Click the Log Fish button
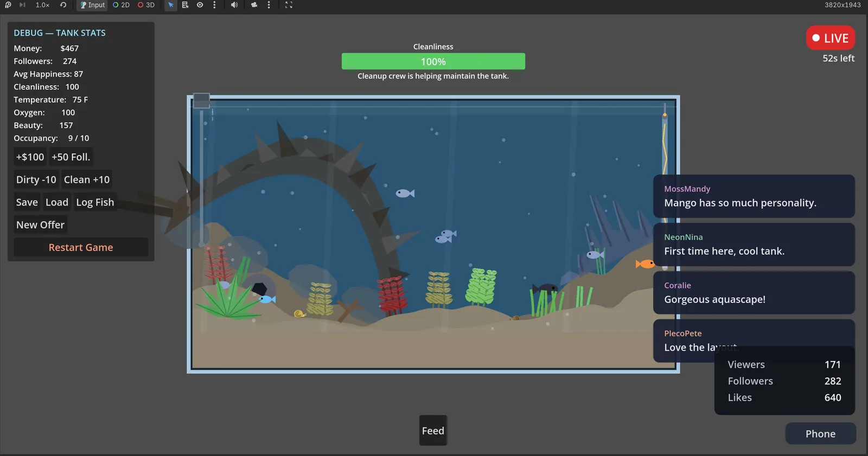The width and height of the screenshot is (868, 456). [95, 202]
